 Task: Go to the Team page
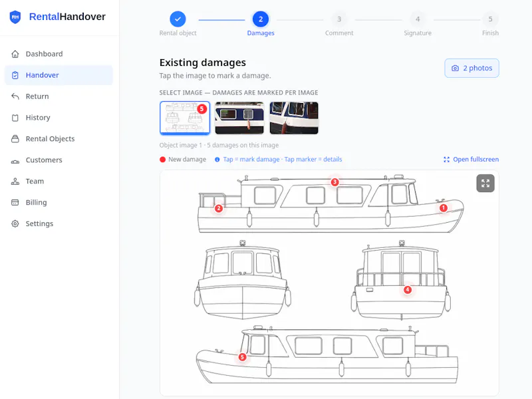(x=59, y=181)
